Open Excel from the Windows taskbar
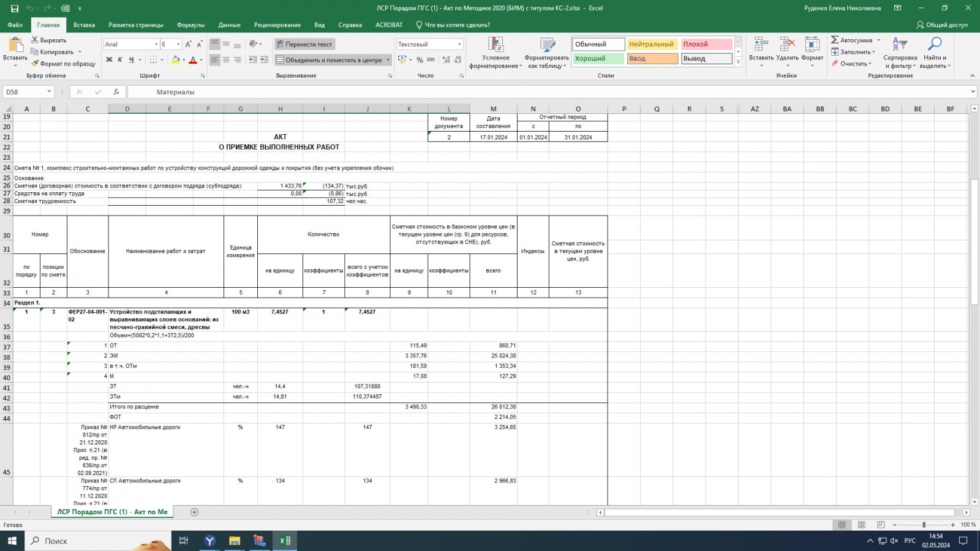Screen dimensions: 980x551 [x=285, y=541]
